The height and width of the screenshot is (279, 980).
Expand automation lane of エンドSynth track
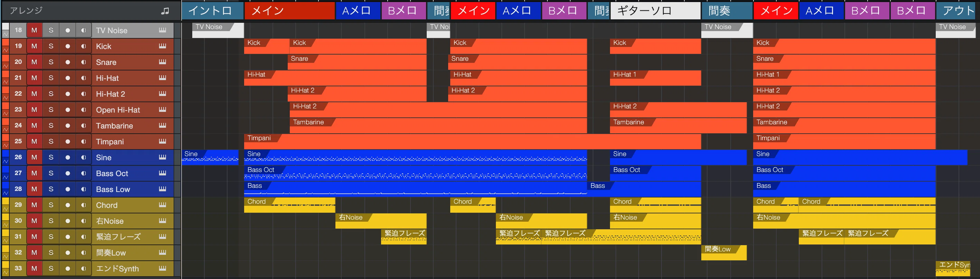point(5,272)
